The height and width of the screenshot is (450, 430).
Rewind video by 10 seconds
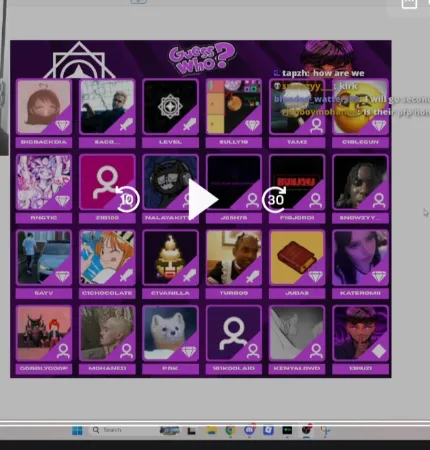pos(127,199)
